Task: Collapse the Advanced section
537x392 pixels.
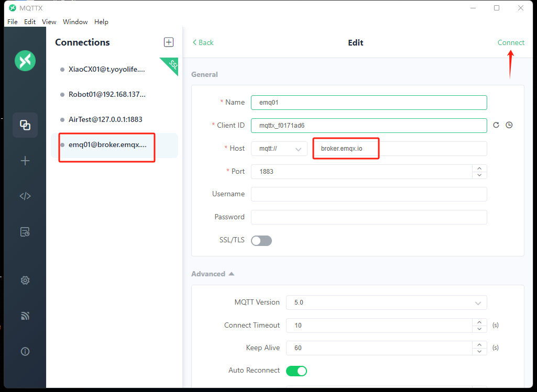Action: point(213,274)
